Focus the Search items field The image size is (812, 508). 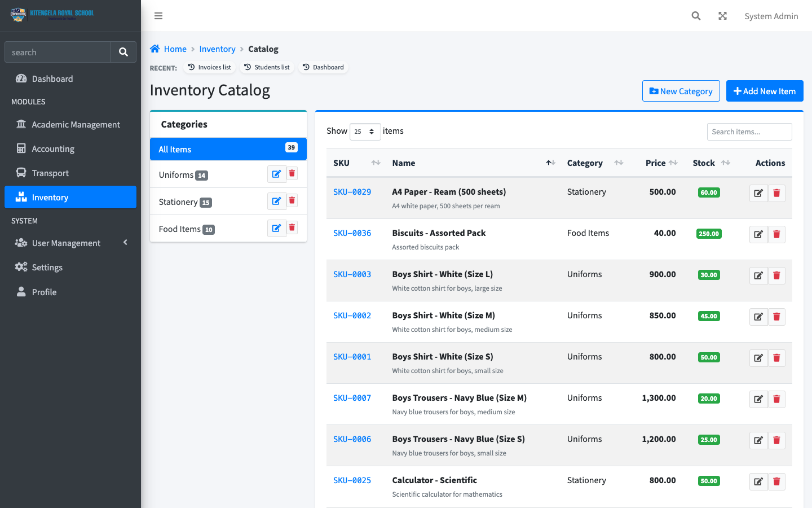point(749,132)
